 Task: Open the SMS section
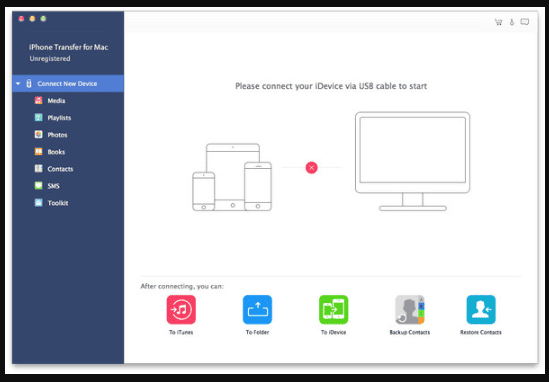pyautogui.click(x=54, y=186)
